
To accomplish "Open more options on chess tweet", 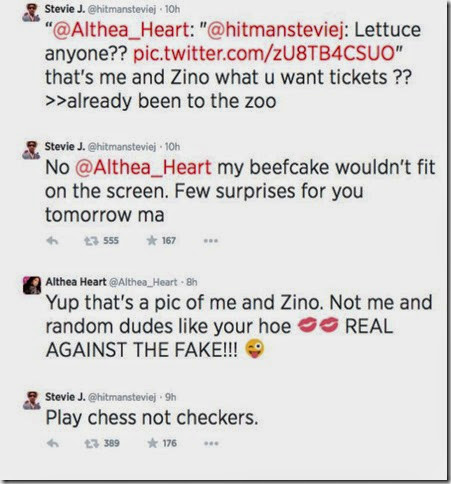I will pos(211,443).
